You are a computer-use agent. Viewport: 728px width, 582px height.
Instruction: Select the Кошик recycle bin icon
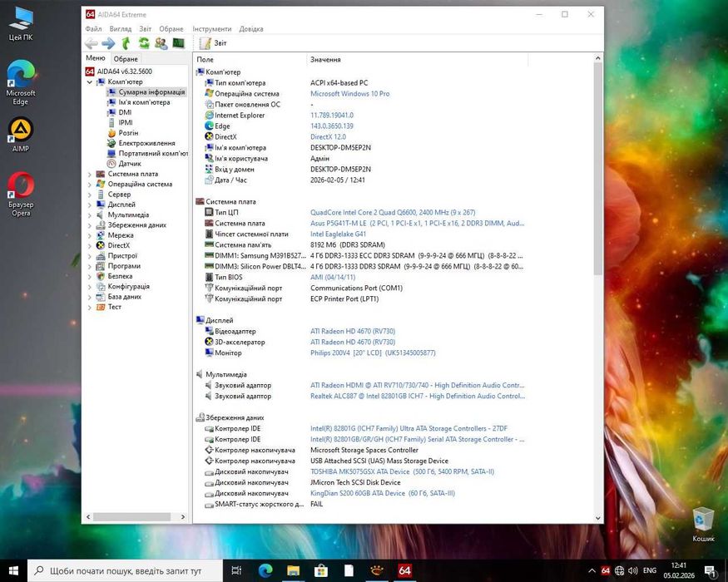coord(703,525)
